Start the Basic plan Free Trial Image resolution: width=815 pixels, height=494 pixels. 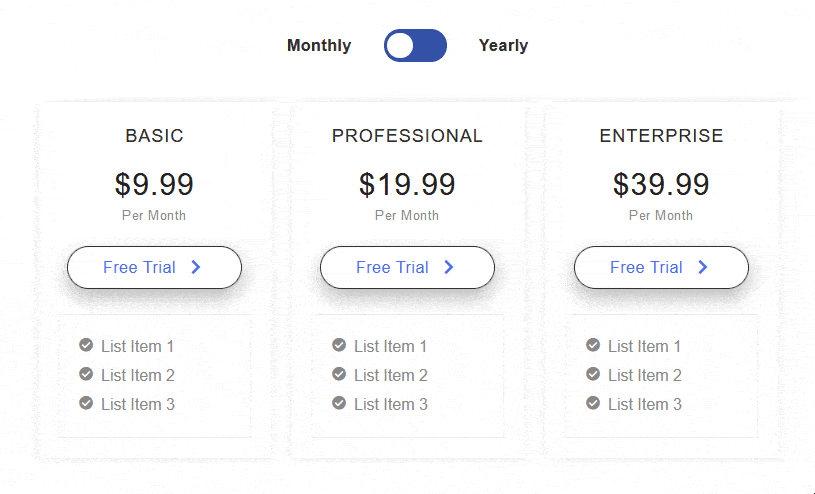point(154,267)
